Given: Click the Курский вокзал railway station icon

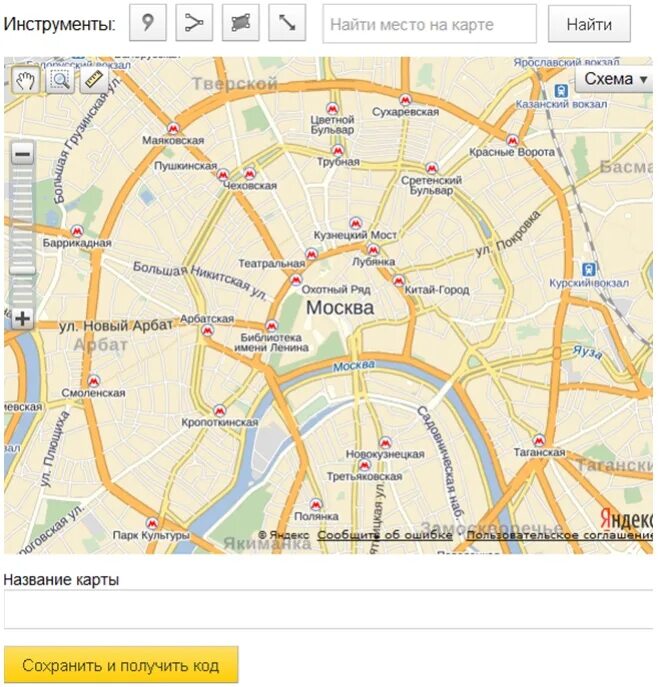Looking at the screenshot, I should coord(589,269).
